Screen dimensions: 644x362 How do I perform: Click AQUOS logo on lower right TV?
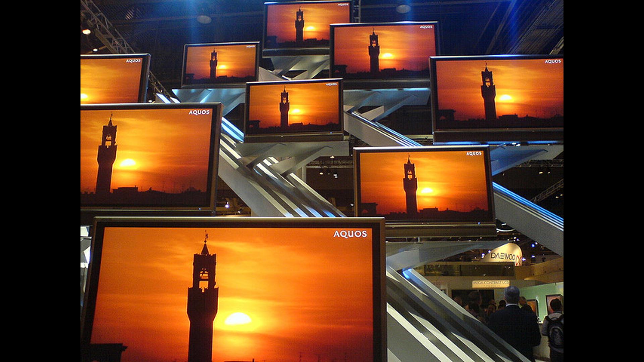pos(474,154)
